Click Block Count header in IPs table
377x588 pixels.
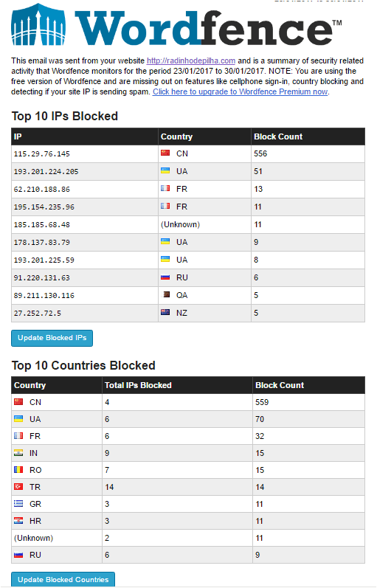point(278,136)
